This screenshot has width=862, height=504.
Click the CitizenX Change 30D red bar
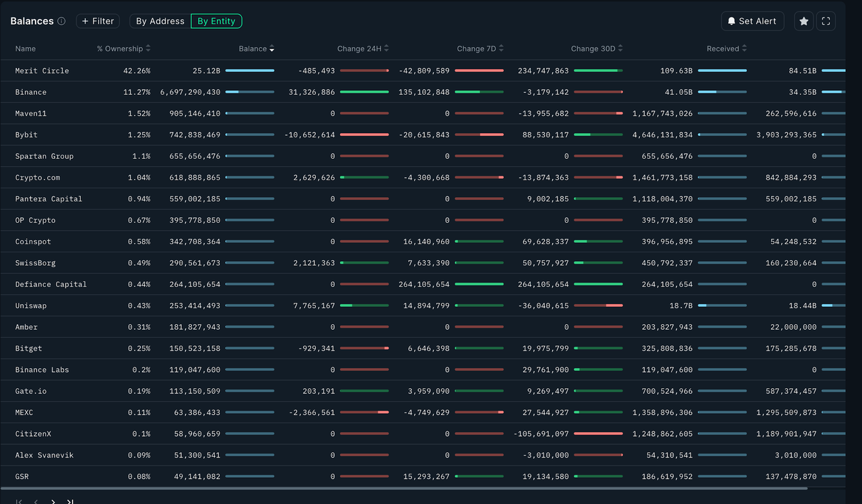(x=598, y=434)
